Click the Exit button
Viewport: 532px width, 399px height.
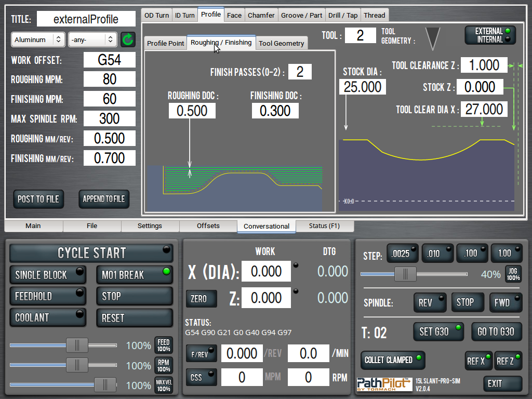point(502,384)
